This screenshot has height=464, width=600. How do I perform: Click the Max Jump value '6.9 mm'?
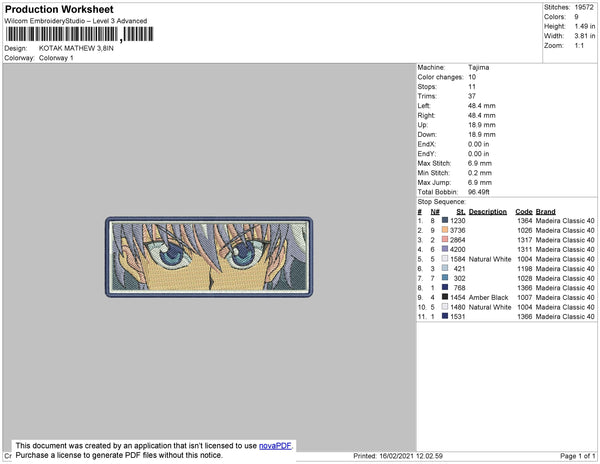479,182
